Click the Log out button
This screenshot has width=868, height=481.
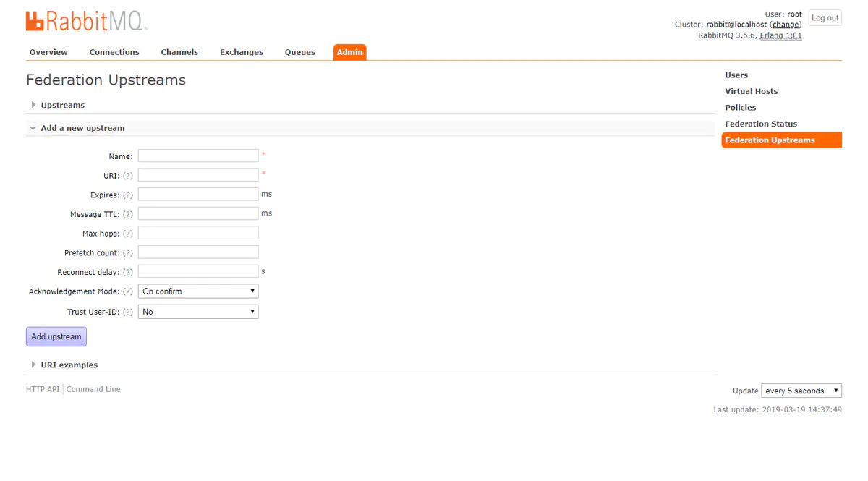[x=825, y=18]
